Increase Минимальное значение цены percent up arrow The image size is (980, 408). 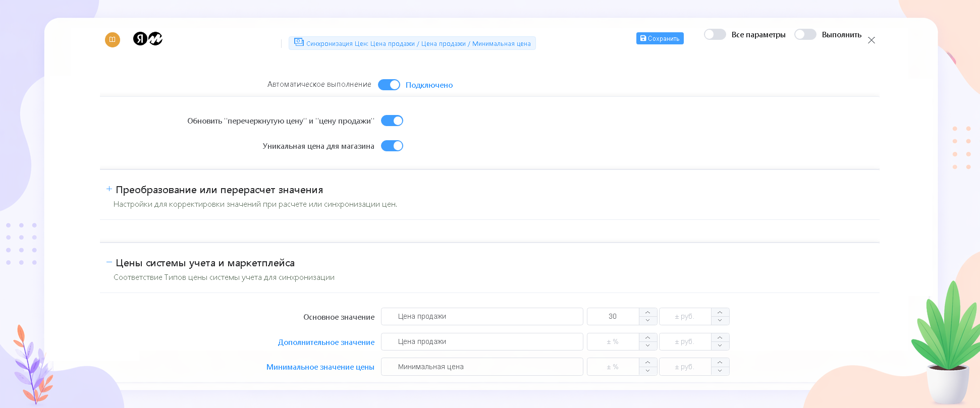[x=648, y=362]
